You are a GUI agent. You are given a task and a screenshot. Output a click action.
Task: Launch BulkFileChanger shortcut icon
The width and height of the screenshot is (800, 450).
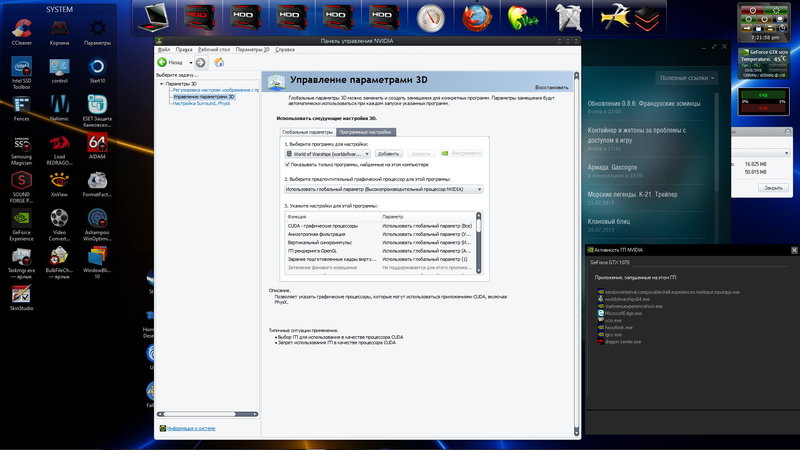tap(59, 262)
